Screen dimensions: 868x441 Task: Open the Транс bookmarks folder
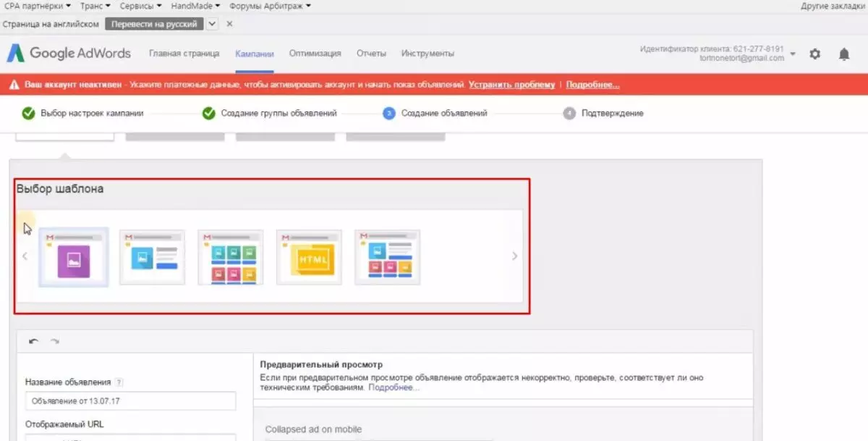coord(95,6)
